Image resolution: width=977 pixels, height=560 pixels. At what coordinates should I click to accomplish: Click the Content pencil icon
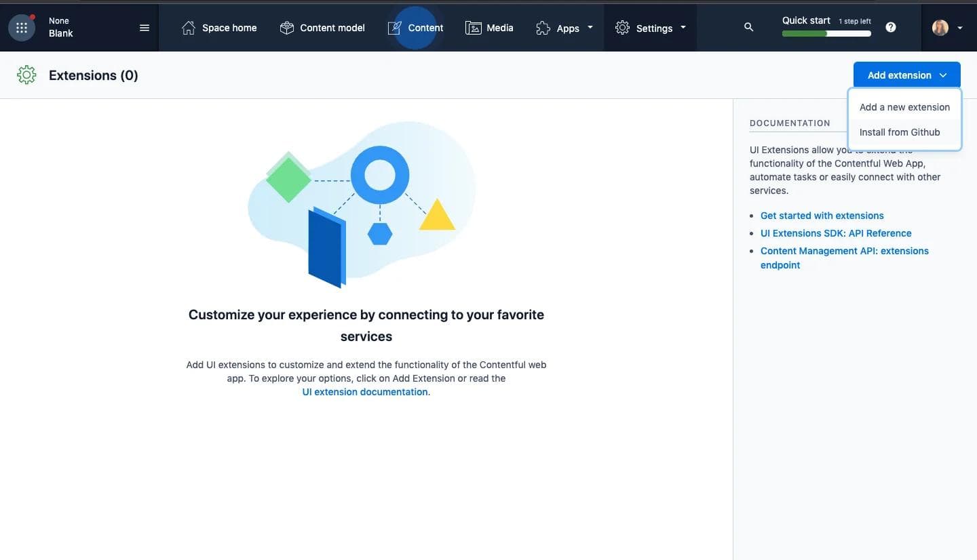click(x=394, y=28)
